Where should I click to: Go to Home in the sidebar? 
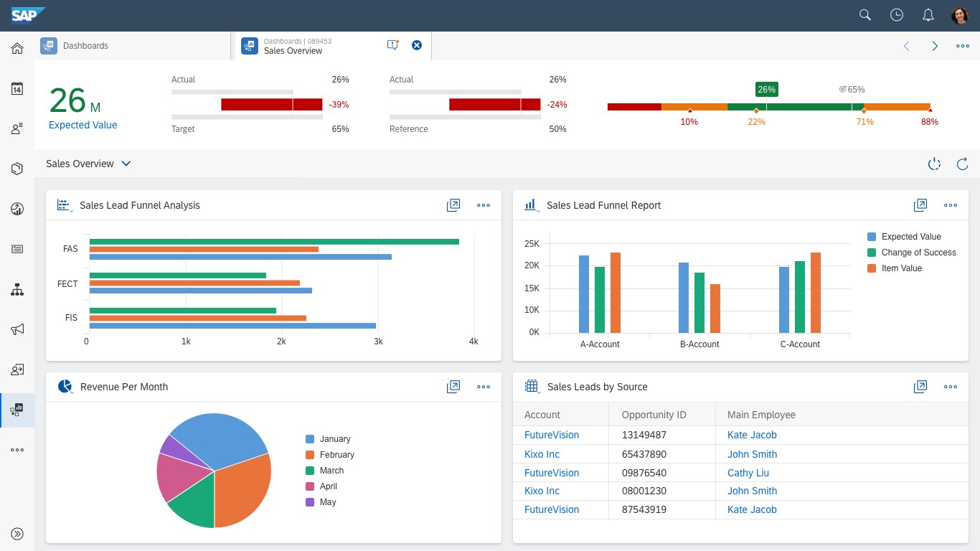[17, 48]
